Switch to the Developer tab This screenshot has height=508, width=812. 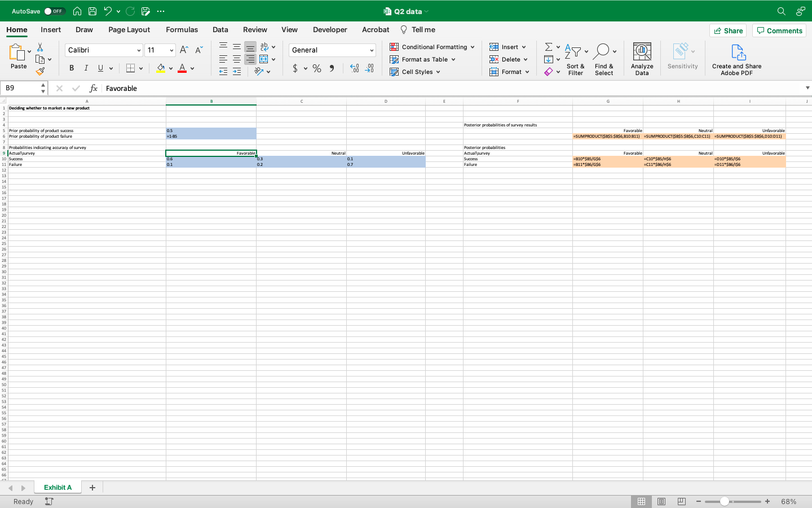[x=330, y=29]
